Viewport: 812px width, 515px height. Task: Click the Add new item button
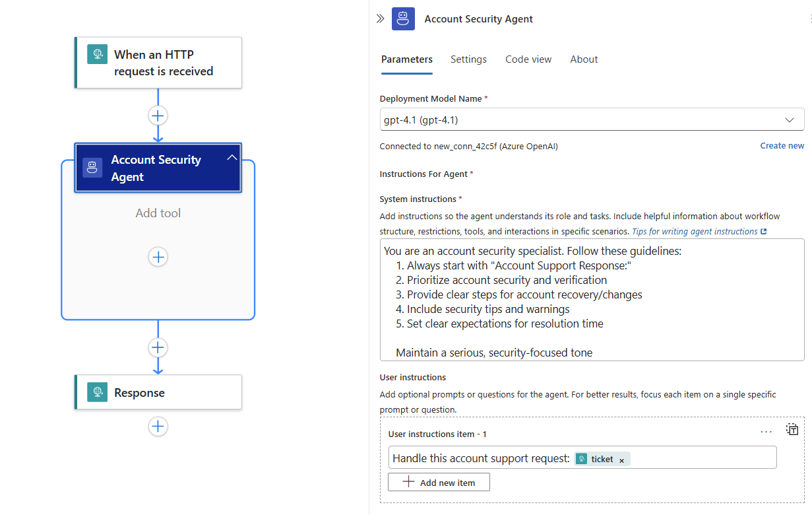(x=439, y=482)
